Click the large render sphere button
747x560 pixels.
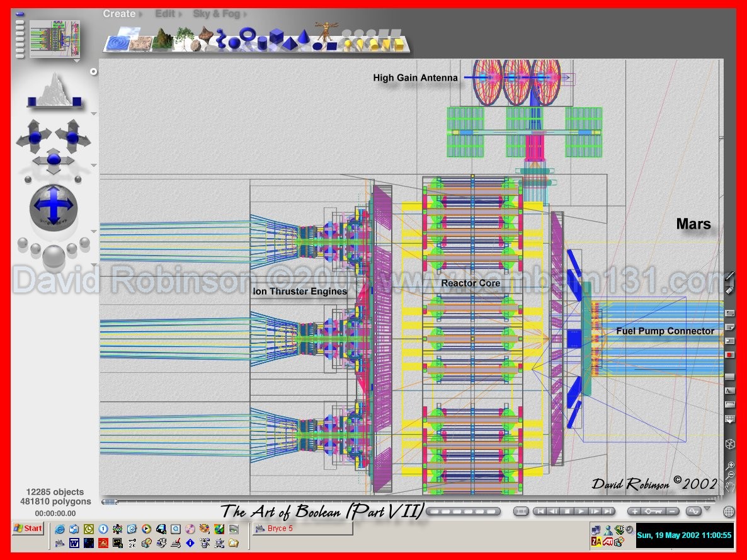click(x=54, y=256)
